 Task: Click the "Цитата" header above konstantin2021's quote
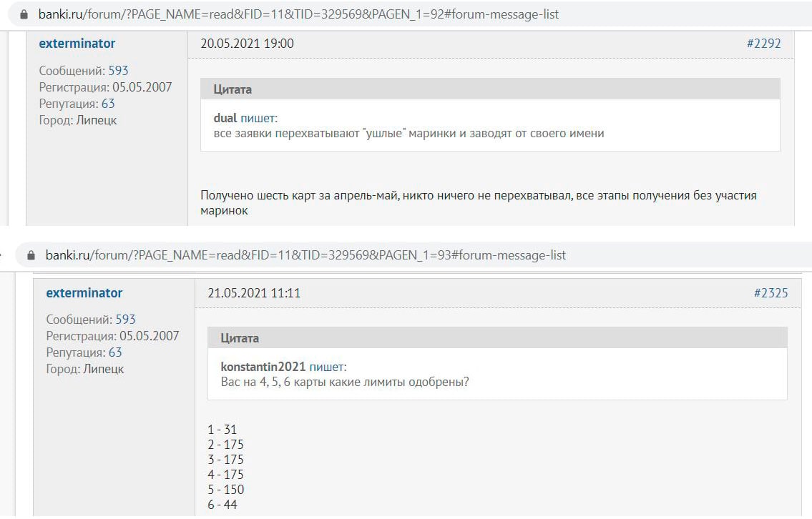[240, 338]
